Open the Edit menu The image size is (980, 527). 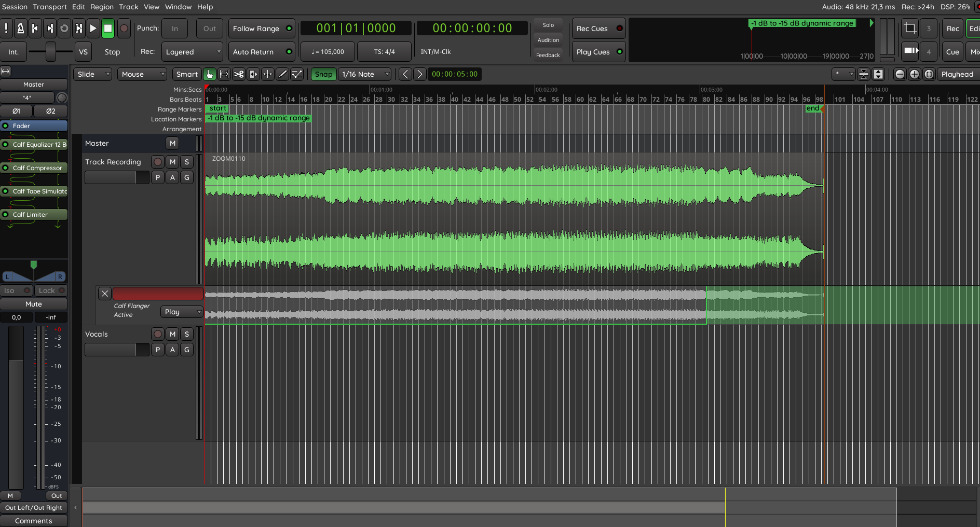(x=78, y=7)
